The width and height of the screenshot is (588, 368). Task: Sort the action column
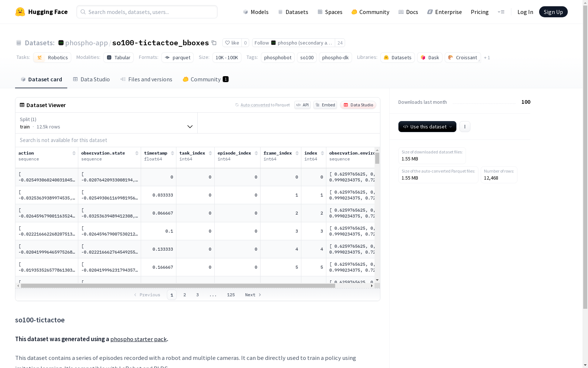tap(74, 153)
